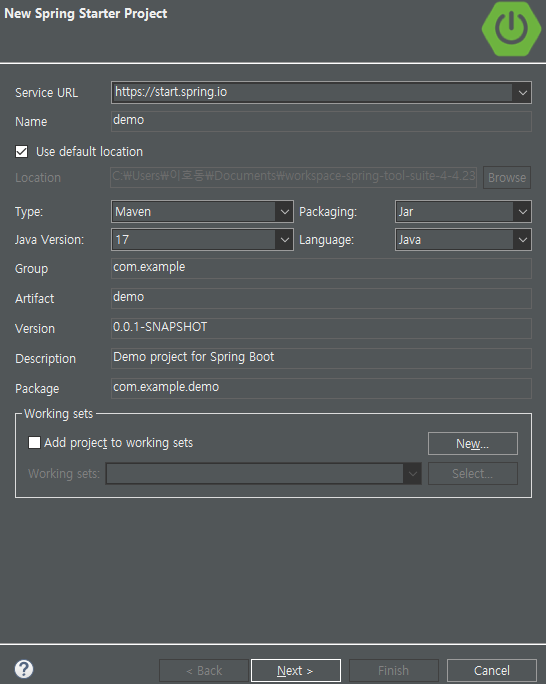
Task: Click the Java Version label
Action: point(49,240)
